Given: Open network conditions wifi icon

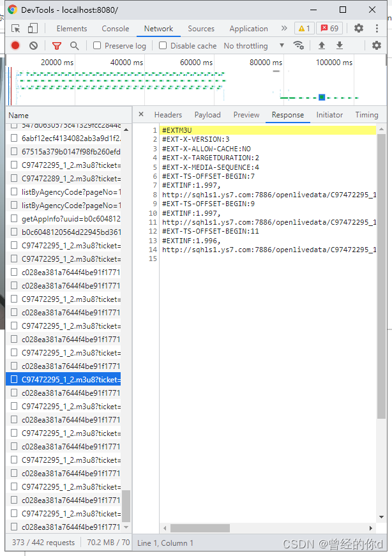Looking at the screenshot, I should (x=298, y=45).
